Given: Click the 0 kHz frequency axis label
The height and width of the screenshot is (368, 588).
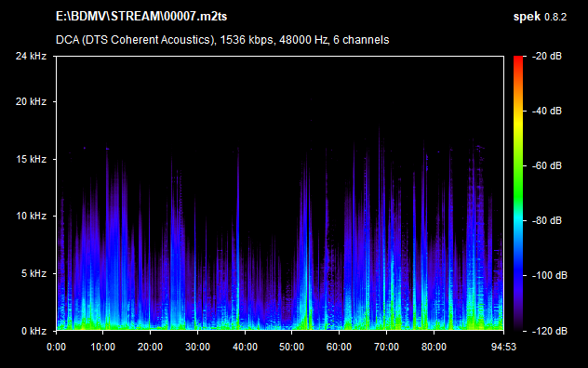Looking at the screenshot, I should pos(33,331).
